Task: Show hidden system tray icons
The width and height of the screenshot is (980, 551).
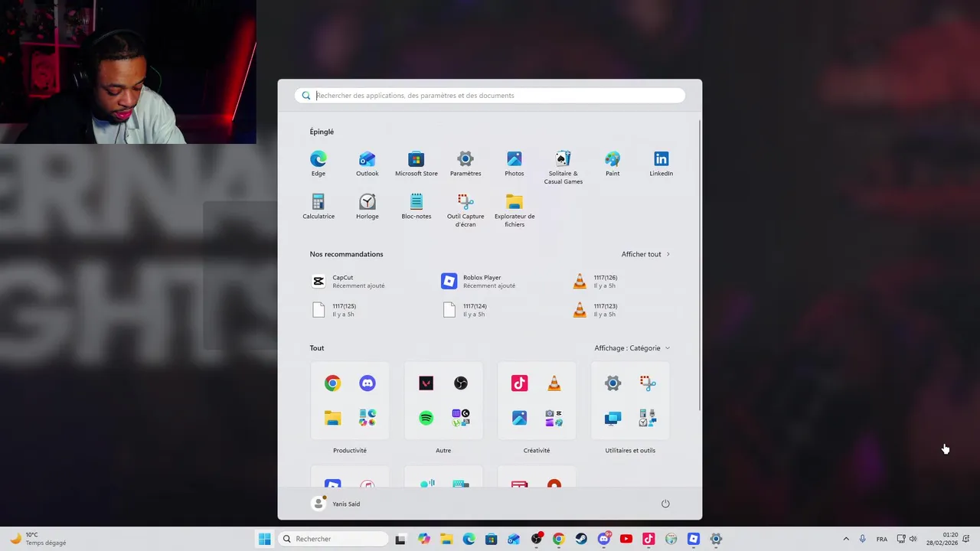Action: pos(846,539)
